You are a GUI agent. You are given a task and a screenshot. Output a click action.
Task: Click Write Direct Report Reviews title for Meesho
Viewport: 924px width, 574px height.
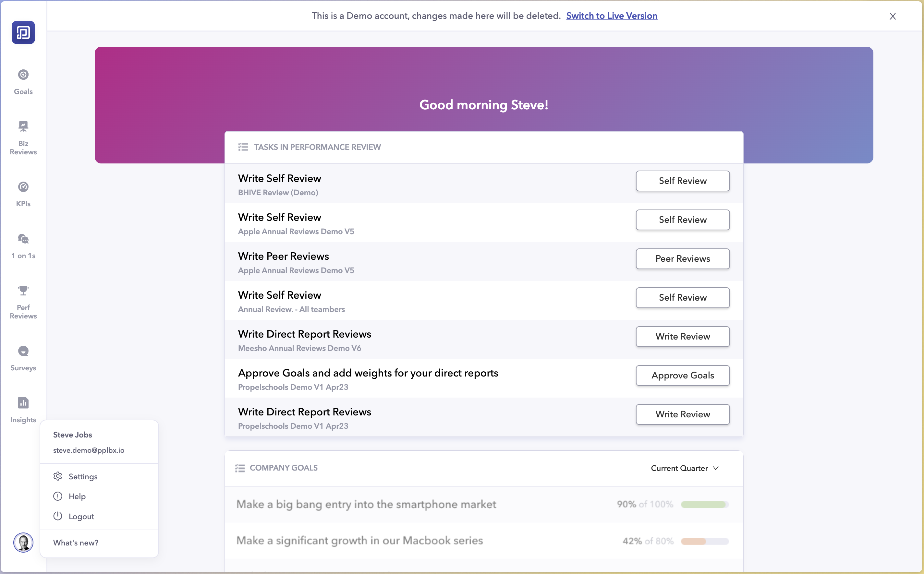coord(305,334)
